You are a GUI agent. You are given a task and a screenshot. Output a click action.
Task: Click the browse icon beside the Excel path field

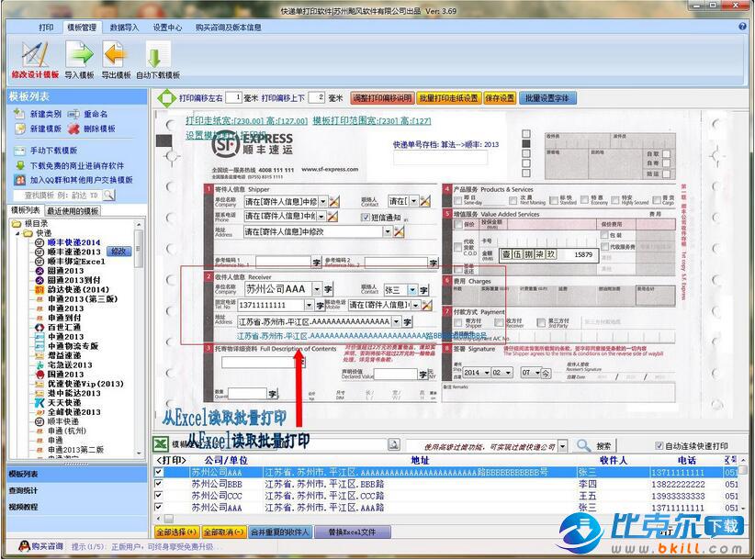point(394,444)
